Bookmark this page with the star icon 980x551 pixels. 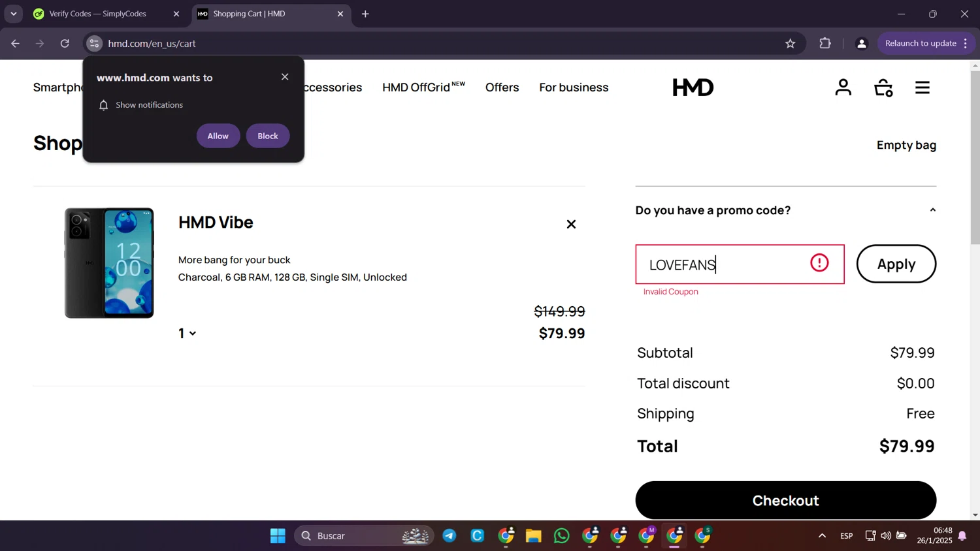790,44
